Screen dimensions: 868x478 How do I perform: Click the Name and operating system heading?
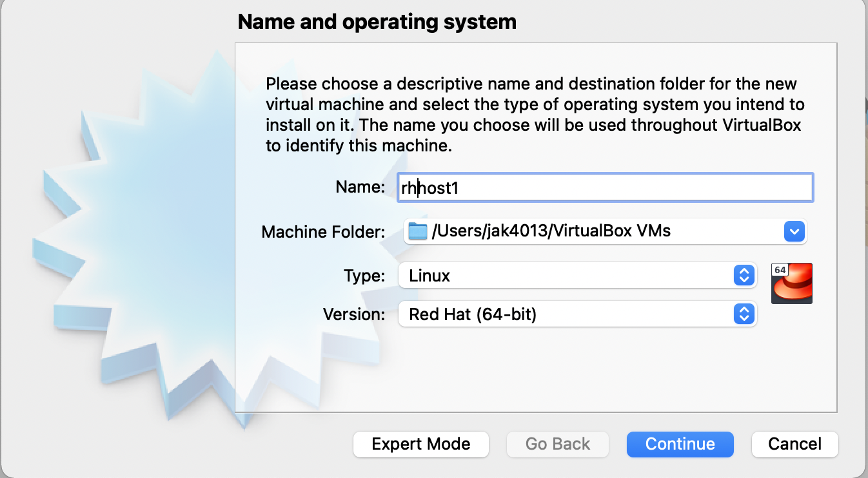tap(377, 22)
